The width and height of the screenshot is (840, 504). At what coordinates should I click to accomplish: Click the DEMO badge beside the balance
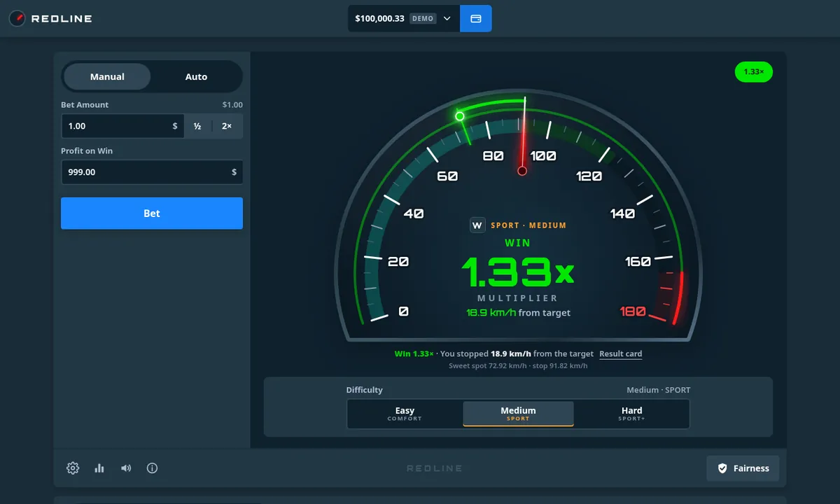pyautogui.click(x=423, y=18)
